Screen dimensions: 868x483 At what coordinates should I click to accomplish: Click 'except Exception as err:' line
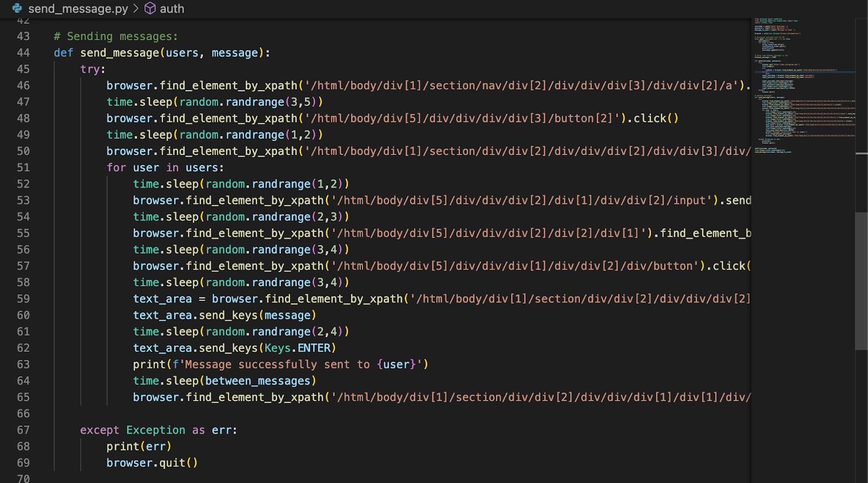pos(158,430)
